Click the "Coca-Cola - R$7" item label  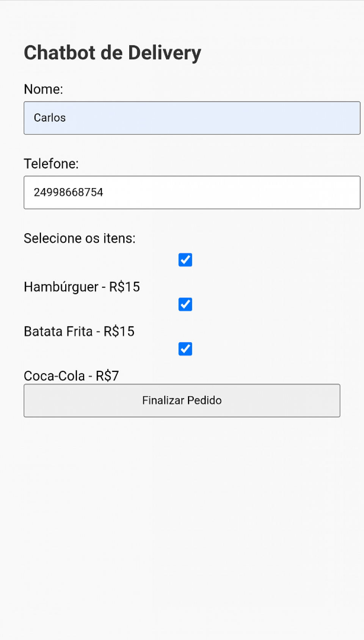71,376
